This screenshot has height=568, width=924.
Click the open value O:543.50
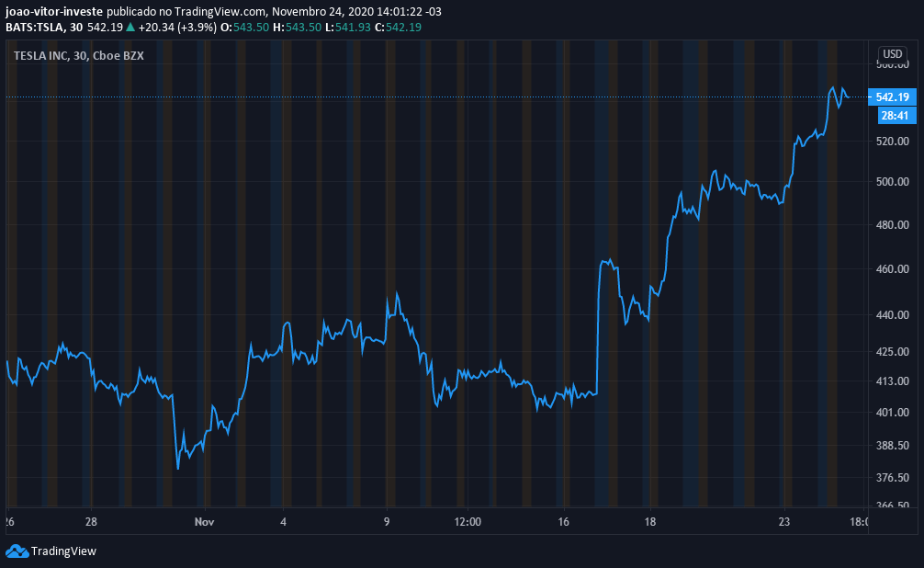point(244,28)
